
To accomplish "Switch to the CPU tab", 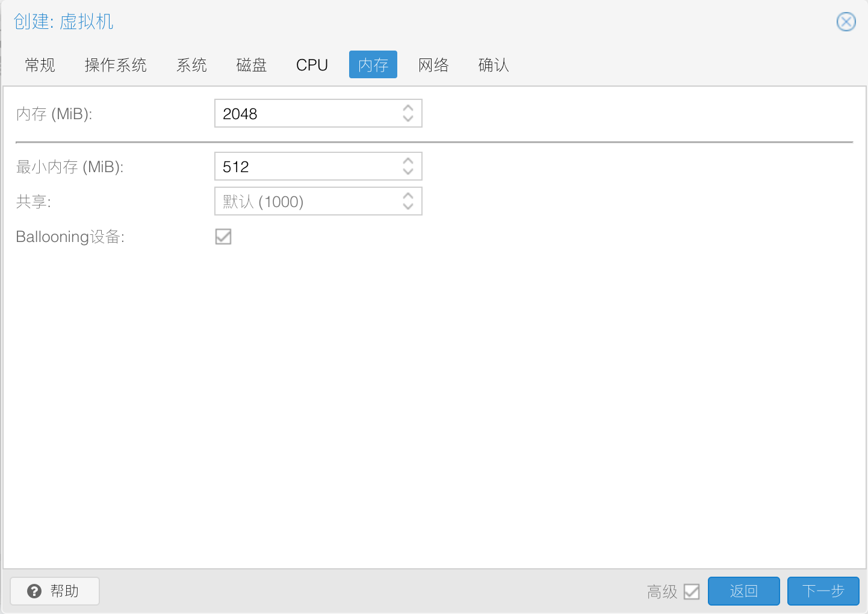I will (x=312, y=65).
